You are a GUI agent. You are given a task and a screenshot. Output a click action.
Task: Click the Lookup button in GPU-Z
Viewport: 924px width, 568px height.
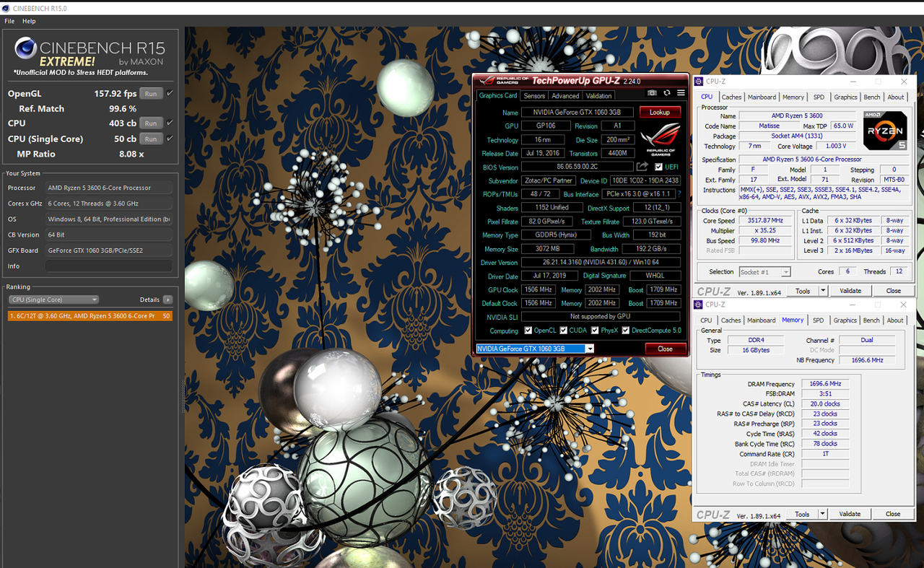tap(659, 112)
